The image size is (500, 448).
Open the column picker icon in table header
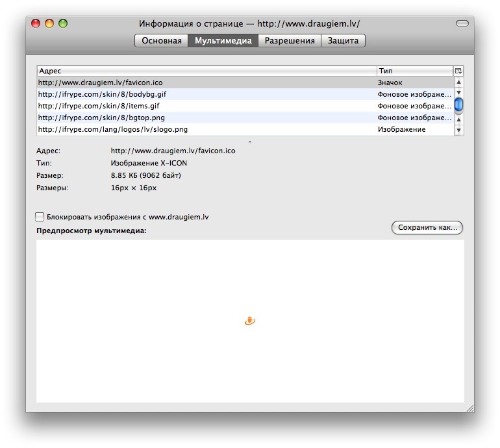pos(458,71)
